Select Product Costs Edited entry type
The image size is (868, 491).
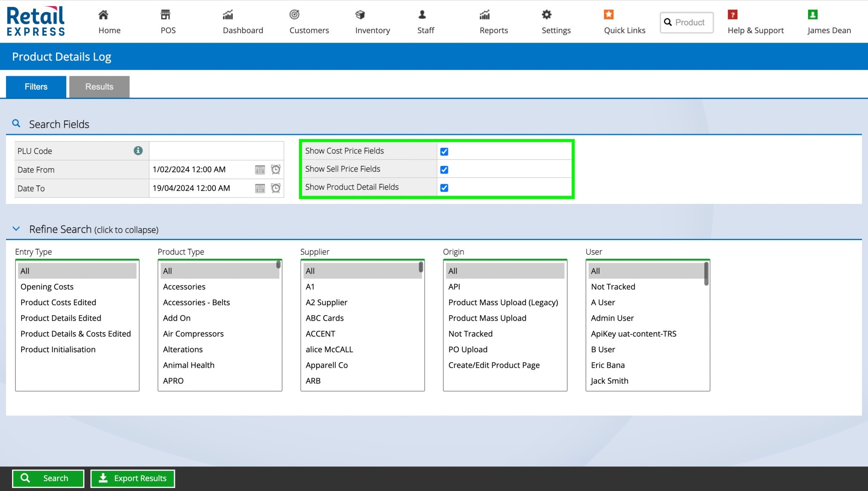[58, 302]
